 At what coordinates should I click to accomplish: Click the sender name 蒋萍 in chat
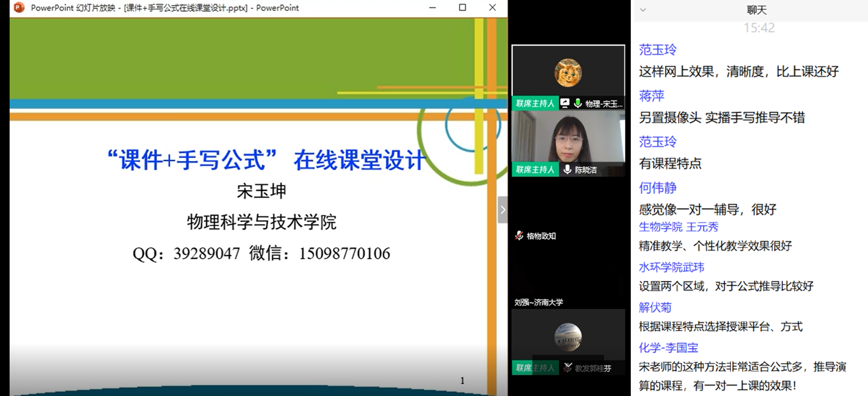(x=651, y=95)
